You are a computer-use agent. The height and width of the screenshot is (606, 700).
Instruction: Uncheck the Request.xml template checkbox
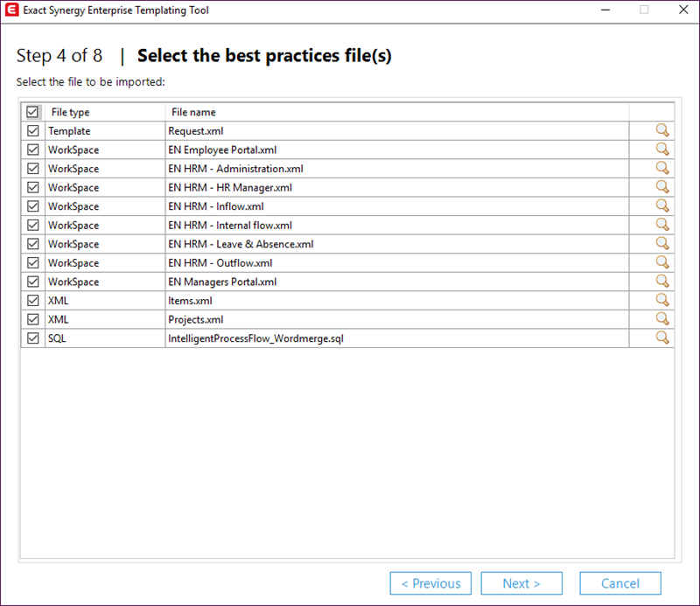coord(32,131)
